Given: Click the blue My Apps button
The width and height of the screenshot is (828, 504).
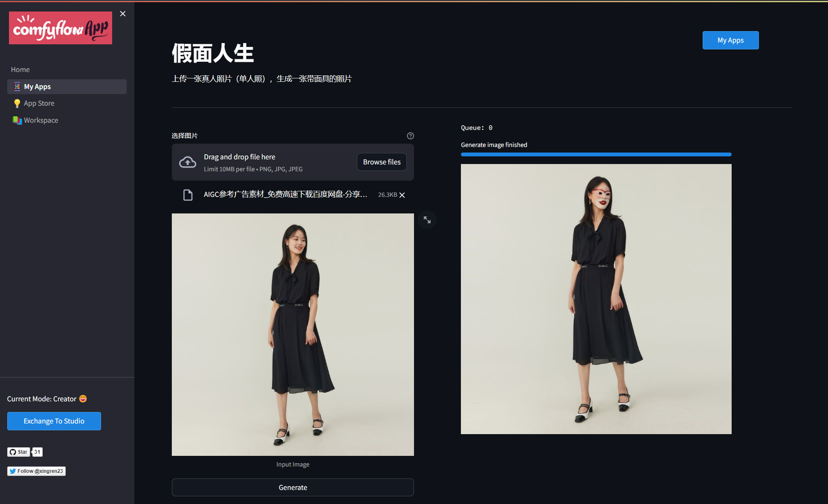Looking at the screenshot, I should click(x=730, y=40).
